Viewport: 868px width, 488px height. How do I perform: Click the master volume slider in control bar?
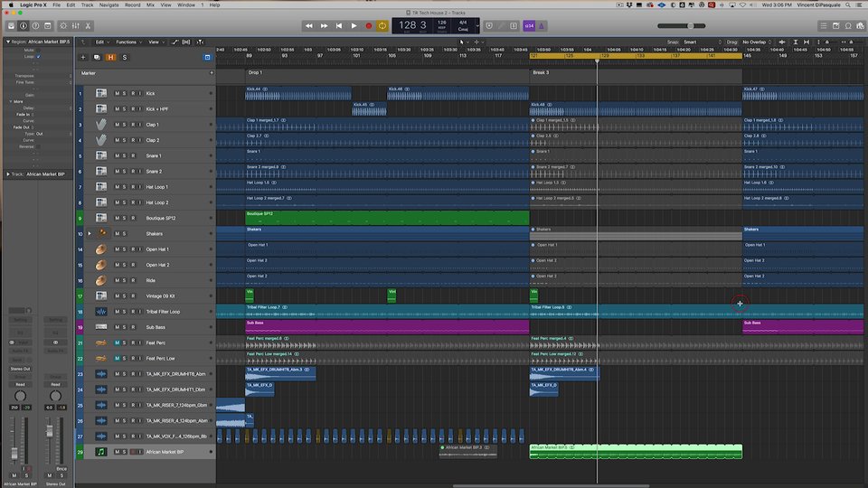[682, 26]
